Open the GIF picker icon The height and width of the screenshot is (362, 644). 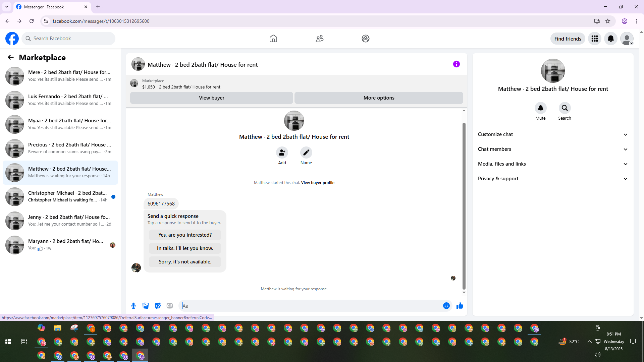[x=170, y=306]
